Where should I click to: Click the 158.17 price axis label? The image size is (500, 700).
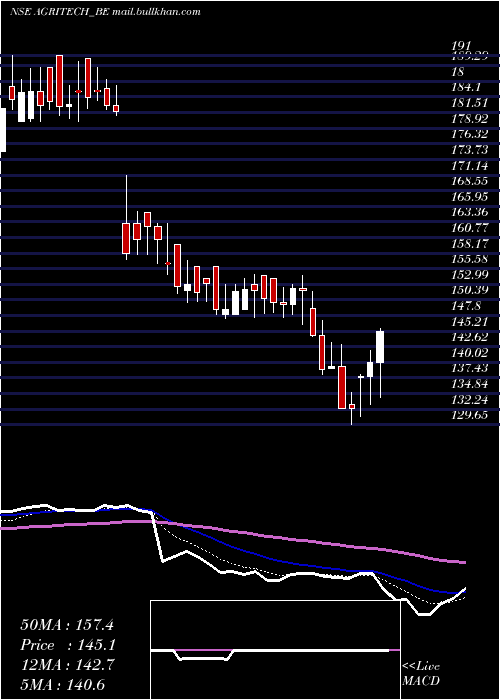tap(470, 244)
